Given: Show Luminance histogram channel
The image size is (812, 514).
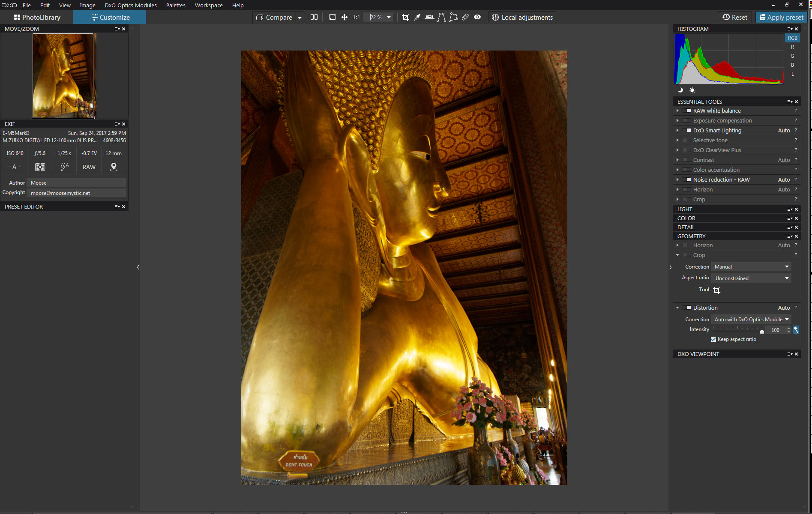Looking at the screenshot, I should click(792, 74).
